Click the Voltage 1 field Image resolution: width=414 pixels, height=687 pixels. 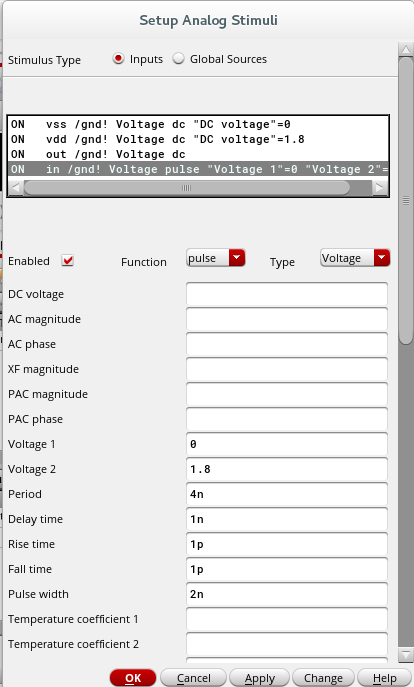click(287, 444)
